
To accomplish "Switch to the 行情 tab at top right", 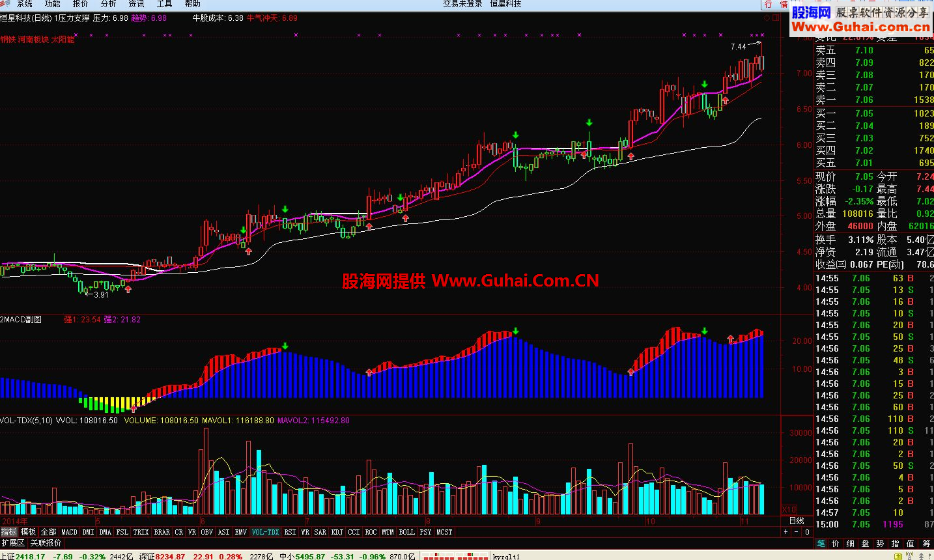I will tap(776, 4).
